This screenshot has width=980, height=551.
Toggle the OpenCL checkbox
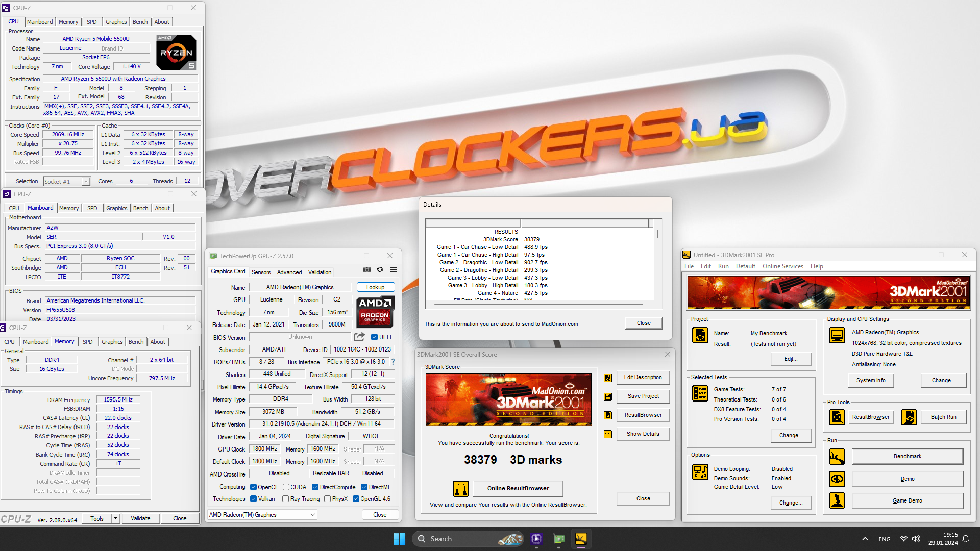point(253,487)
